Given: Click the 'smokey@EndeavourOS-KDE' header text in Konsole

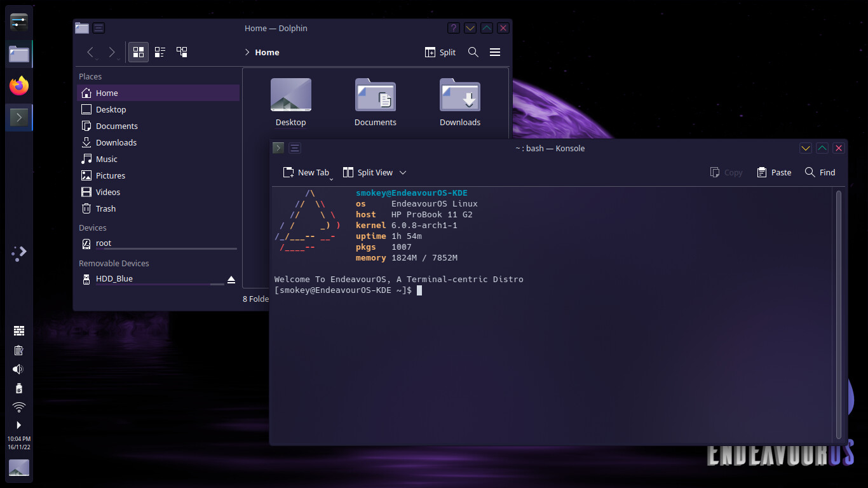Looking at the screenshot, I should pos(412,193).
